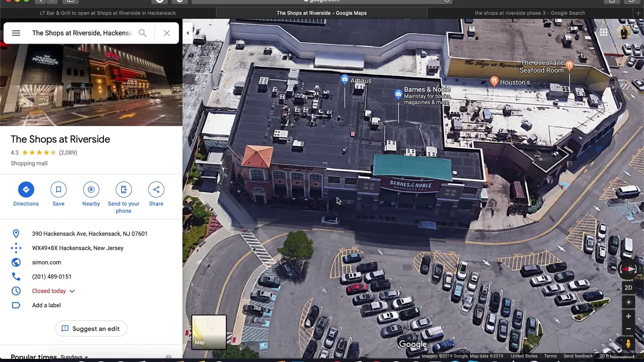Switch to Map view thumbnail

pyautogui.click(x=209, y=332)
